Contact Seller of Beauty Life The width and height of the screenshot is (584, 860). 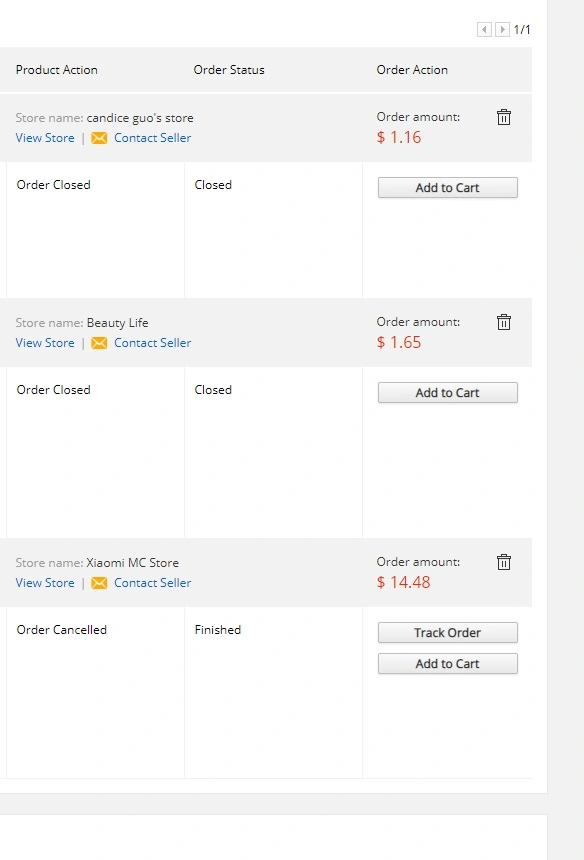152,343
